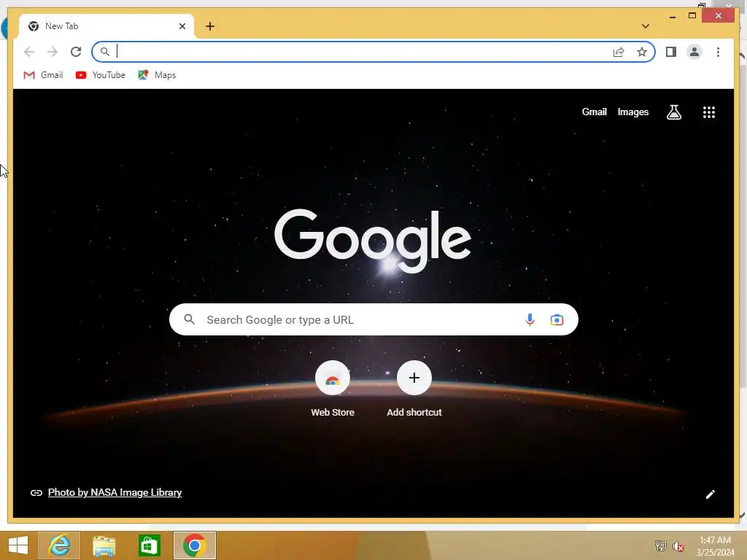Image resolution: width=747 pixels, height=560 pixels.
Task: Click the Search Google or type a URL box
Action: [373, 319]
